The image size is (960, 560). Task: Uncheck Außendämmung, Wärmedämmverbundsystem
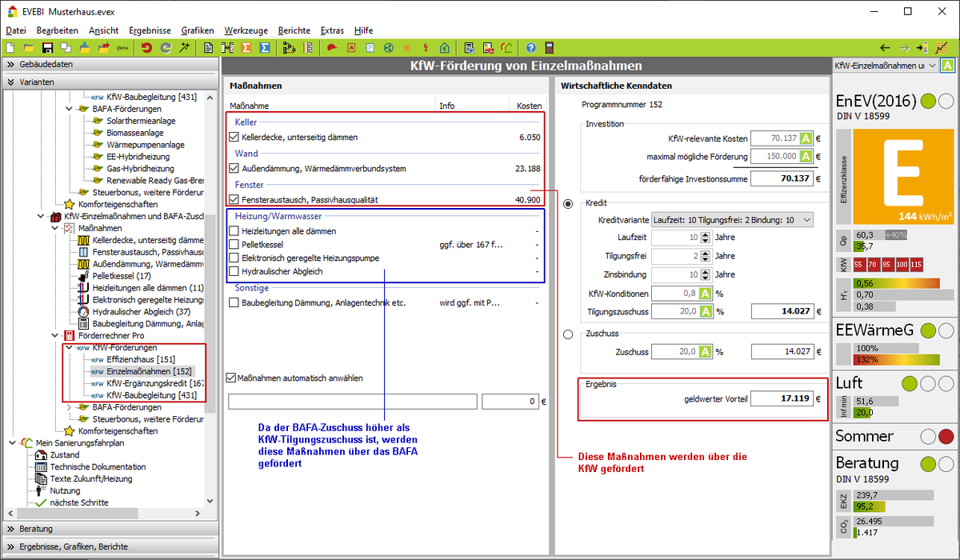(x=234, y=169)
